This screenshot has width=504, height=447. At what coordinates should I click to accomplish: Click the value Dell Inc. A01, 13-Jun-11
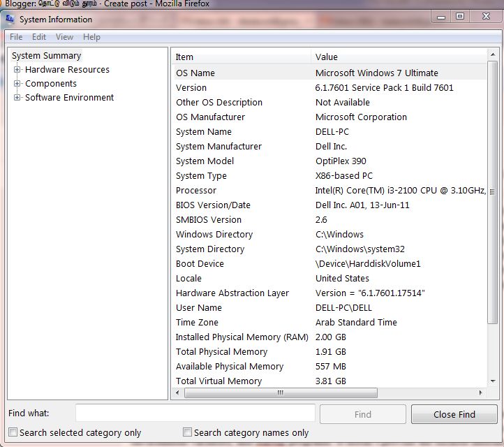362,205
